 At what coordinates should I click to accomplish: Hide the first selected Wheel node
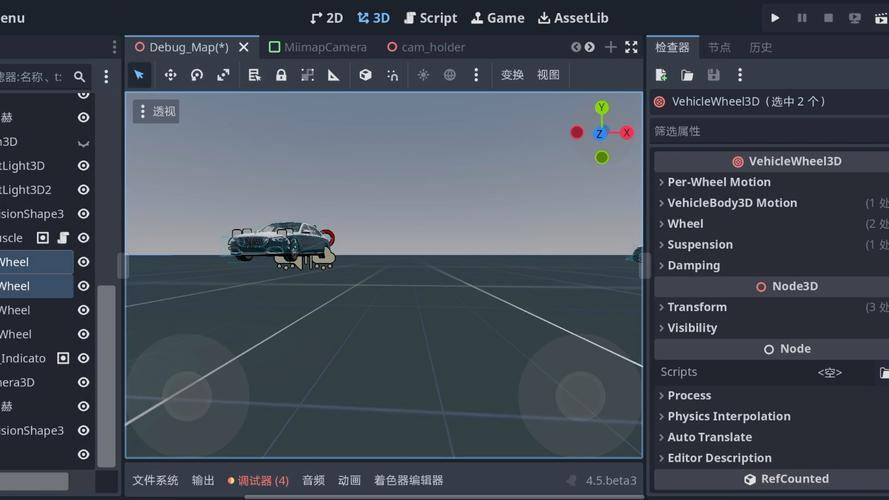(84, 262)
